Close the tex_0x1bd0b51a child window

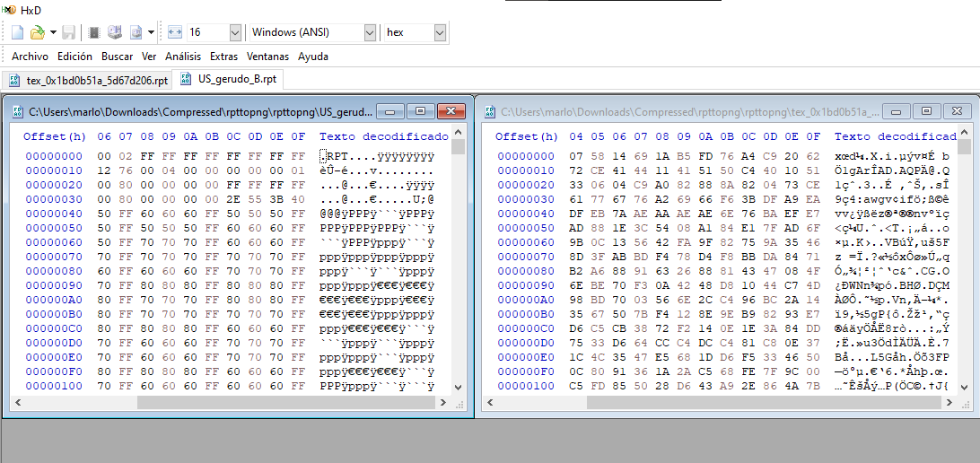957,111
